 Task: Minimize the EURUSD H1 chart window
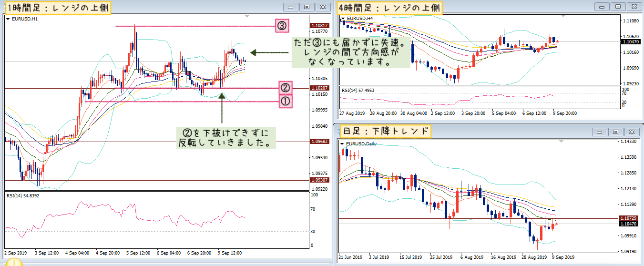pyautogui.click(x=291, y=7)
